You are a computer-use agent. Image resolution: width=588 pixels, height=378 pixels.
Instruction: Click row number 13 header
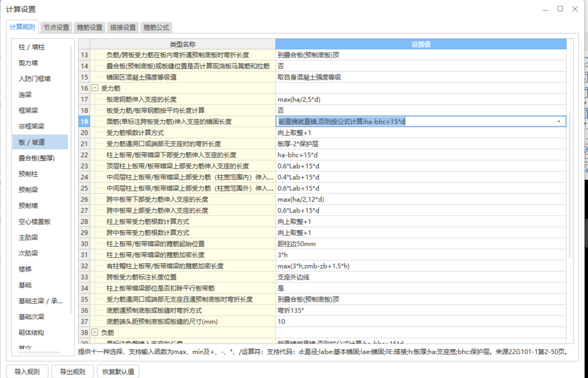pos(84,55)
